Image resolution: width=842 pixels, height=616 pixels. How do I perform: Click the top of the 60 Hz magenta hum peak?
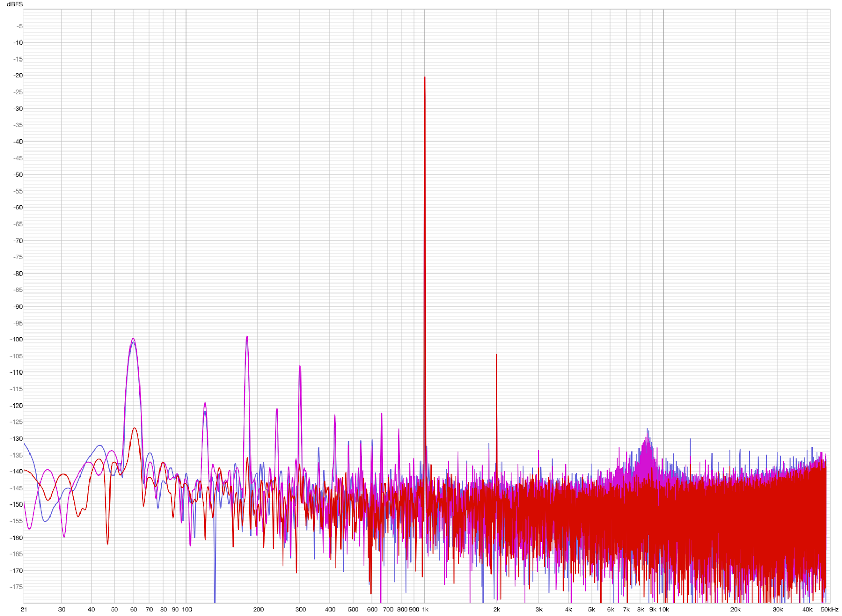click(133, 338)
